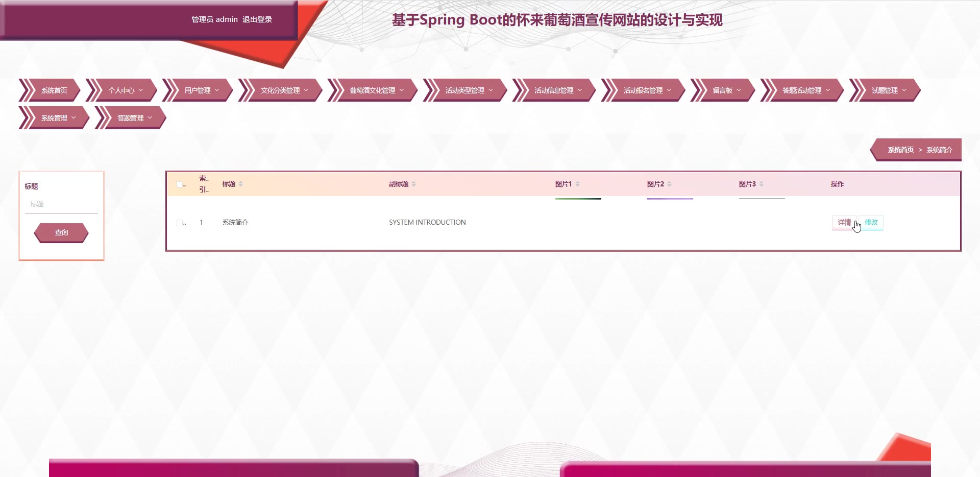
Task: Click 修改 to edit 系统简介 row
Action: point(871,223)
